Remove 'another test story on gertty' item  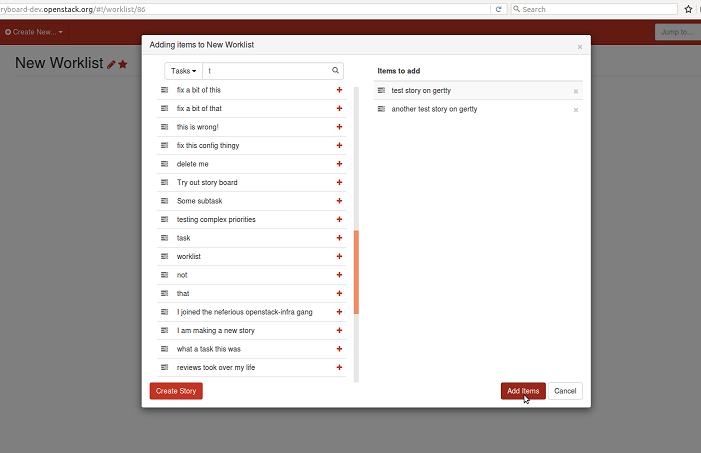click(576, 109)
